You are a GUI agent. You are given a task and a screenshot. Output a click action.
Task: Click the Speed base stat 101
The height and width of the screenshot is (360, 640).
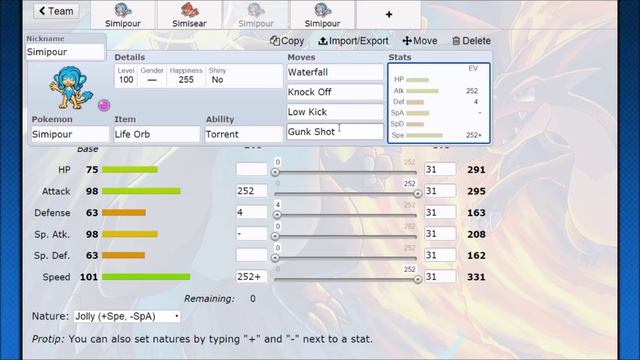point(89,277)
